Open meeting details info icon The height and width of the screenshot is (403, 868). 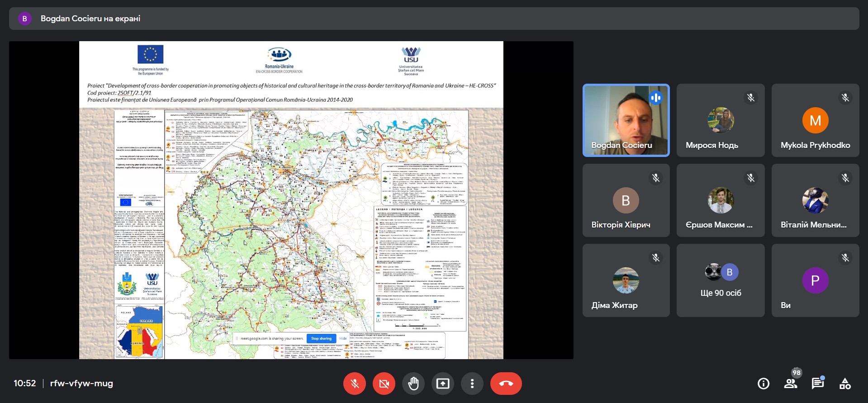[x=764, y=384]
